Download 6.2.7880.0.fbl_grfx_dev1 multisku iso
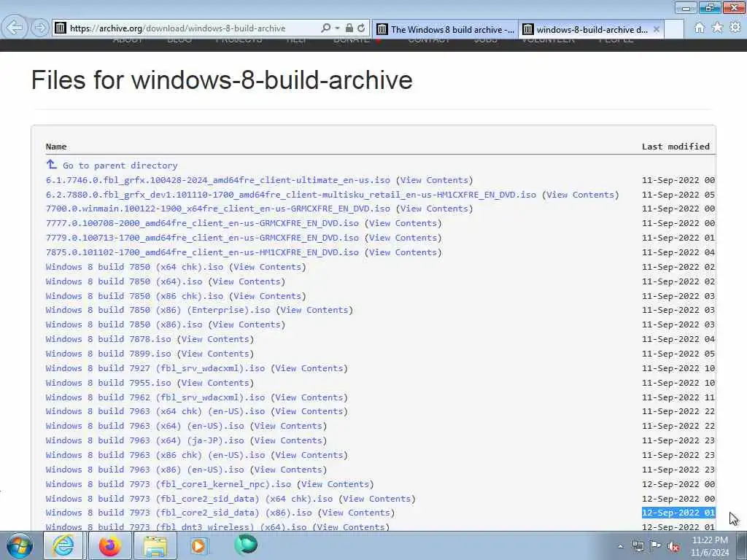747x560 pixels. (x=290, y=195)
